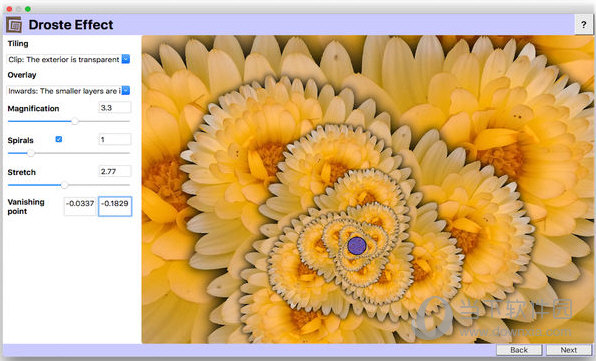The width and height of the screenshot is (596, 361).
Task: Click the Stretch label
Action: pos(22,173)
